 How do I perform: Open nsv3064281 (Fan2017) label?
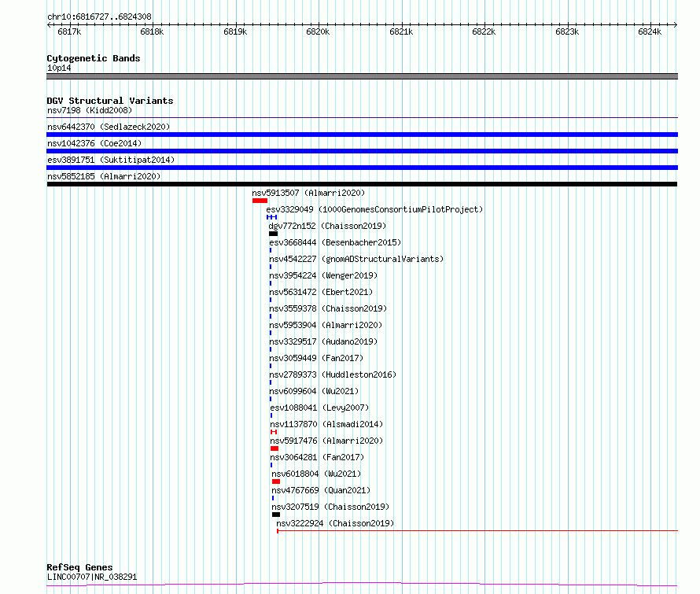[x=317, y=457]
